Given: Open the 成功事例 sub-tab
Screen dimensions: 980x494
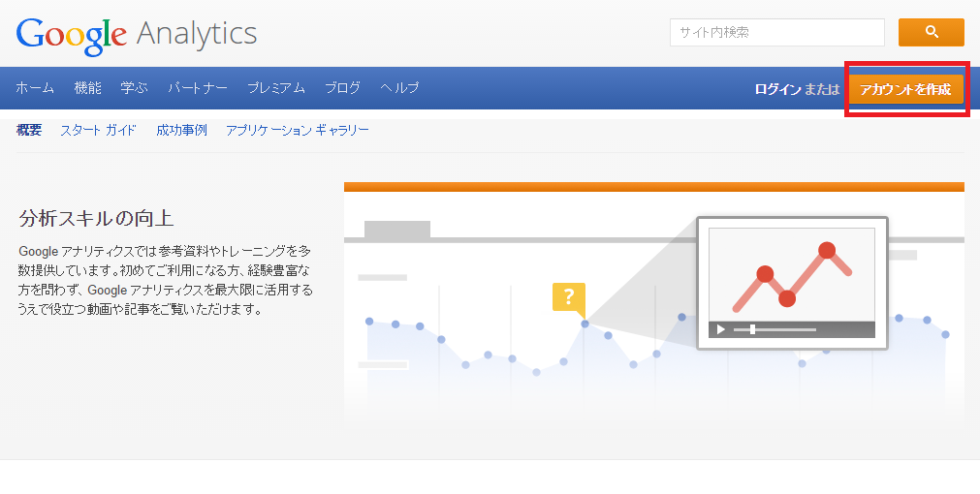Looking at the screenshot, I should [x=181, y=130].
